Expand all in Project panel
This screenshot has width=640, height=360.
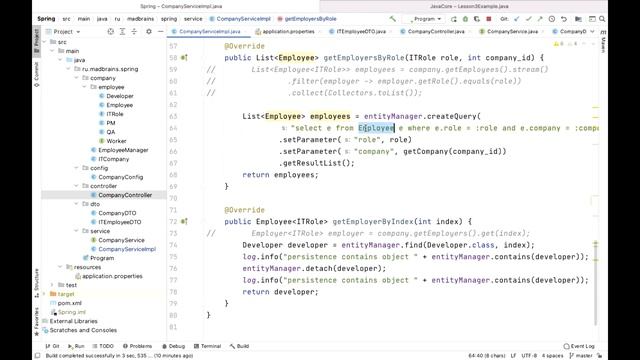tap(122, 31)
